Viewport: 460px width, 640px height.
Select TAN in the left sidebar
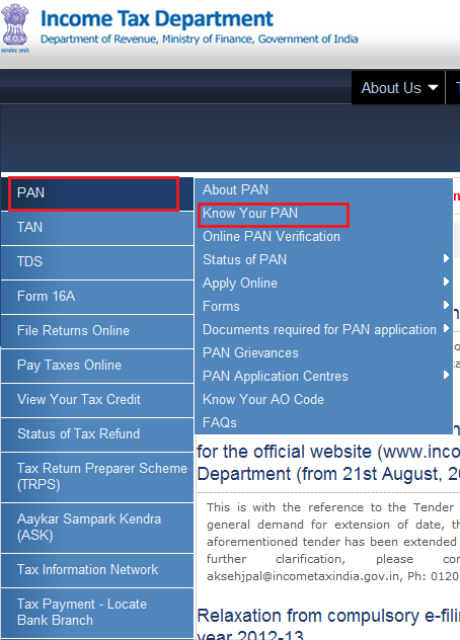pos(97,228)
